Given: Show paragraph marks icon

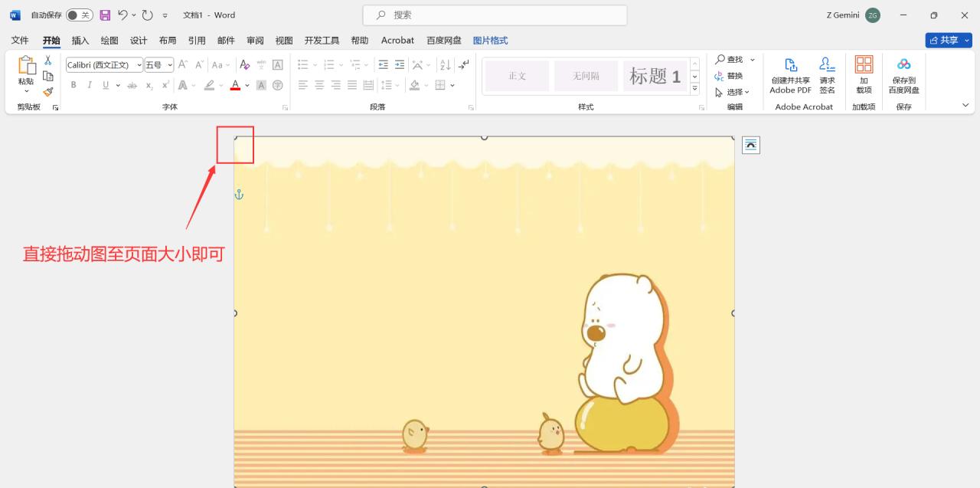Looking at the screenshot, I should (x=464, y=65).
